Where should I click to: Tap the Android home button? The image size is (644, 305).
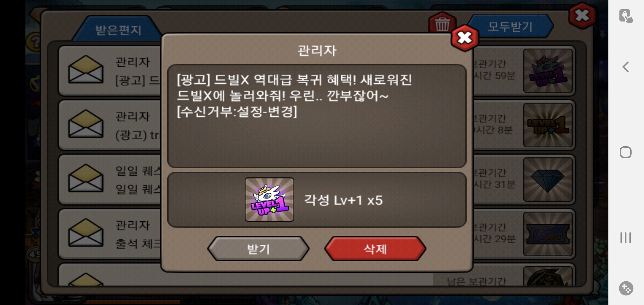tap(626, 152)
